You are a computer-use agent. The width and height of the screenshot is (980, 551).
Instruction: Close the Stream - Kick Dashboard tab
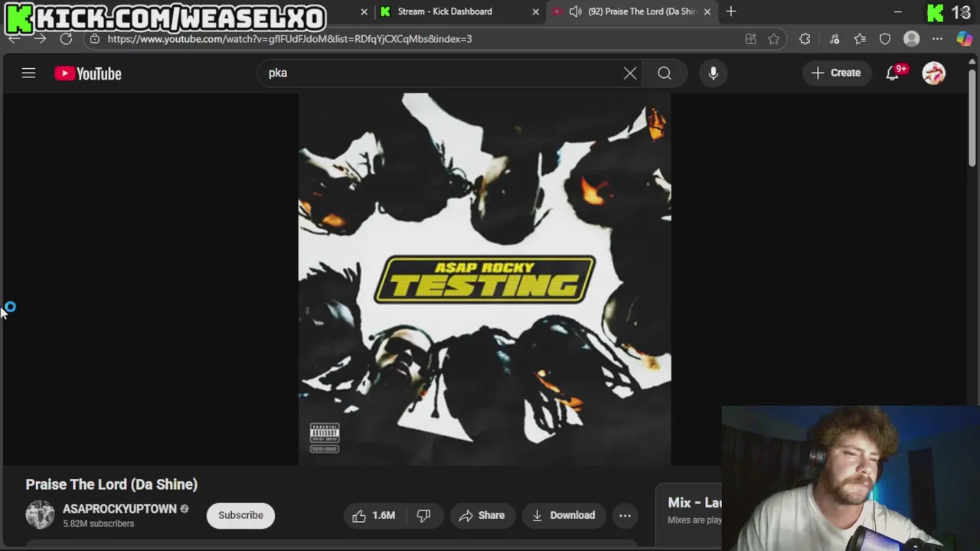coord(535,11)
